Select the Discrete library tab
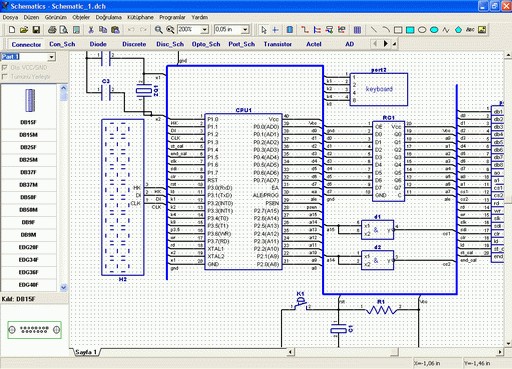This screenshot has height=369, width=512. click(x=134, y=44)
